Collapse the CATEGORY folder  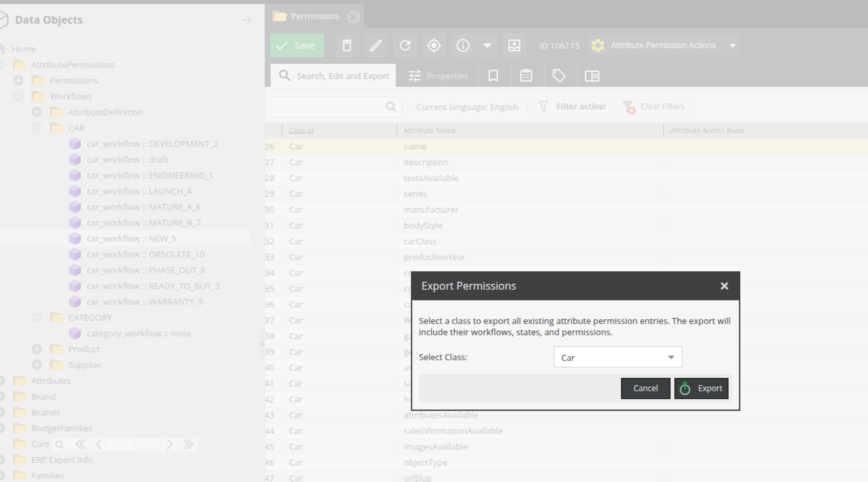coord(37,318)
